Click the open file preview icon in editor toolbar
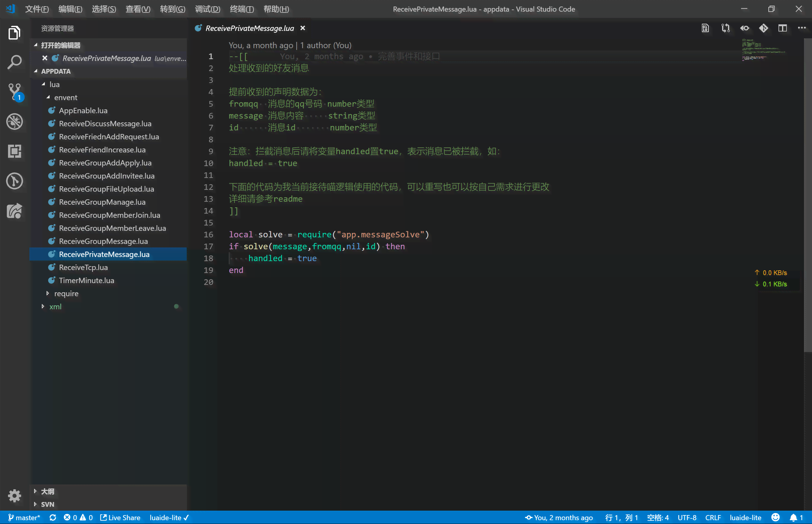 click(x=705, y=28)
